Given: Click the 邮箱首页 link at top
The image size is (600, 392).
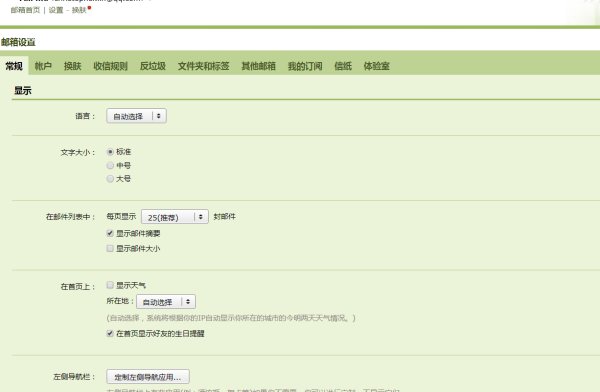Looking at the screenshot, I should [25, 10].
